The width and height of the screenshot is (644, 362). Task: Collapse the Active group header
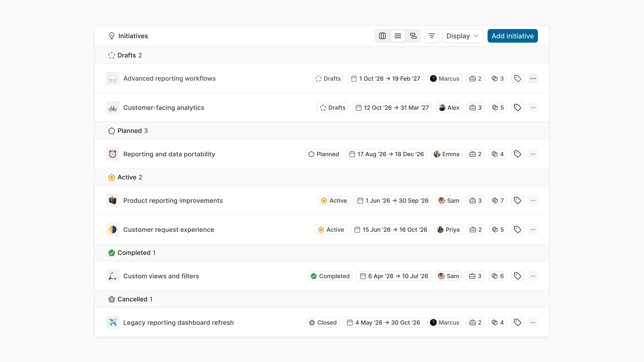click(x=322, y=177)
